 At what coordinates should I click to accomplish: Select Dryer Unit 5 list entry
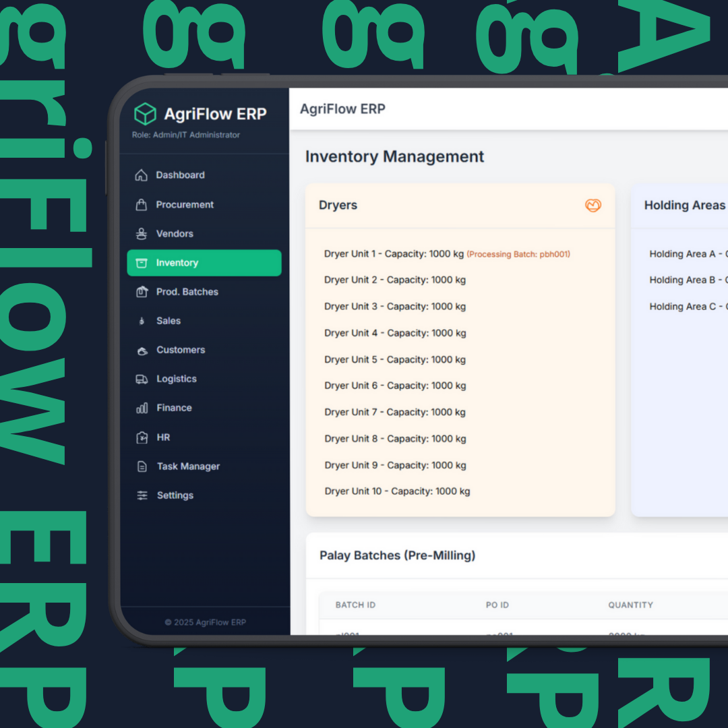394,359
